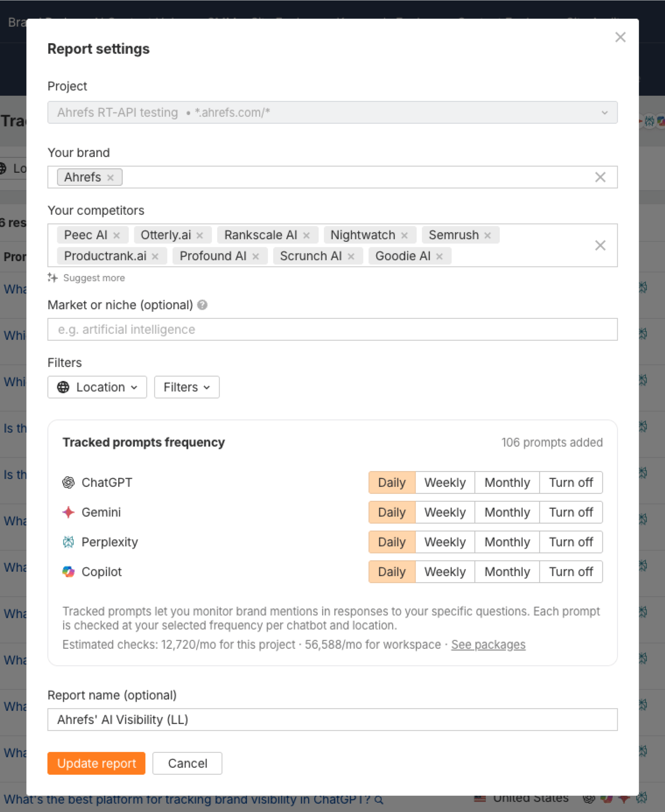This screenshot has height=812, width=665.
Task: Click the "106 prompts added" text
Action: point(552,442)
